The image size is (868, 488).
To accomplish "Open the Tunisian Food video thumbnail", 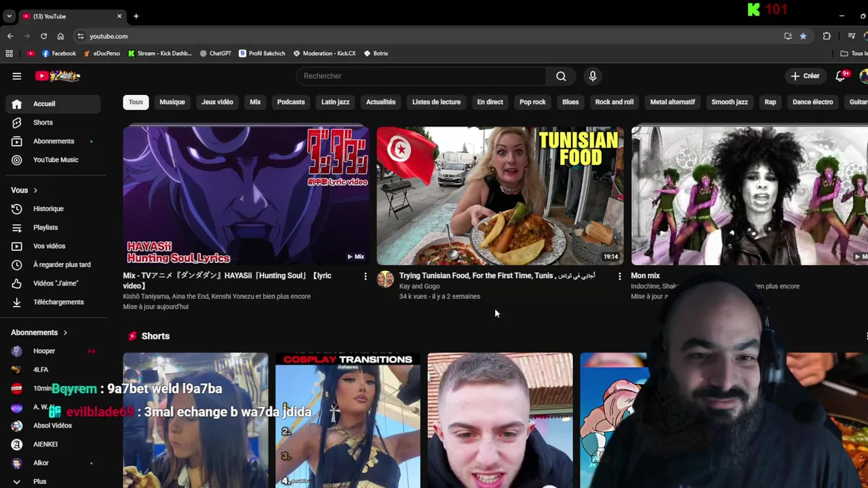I will point(500,195).
